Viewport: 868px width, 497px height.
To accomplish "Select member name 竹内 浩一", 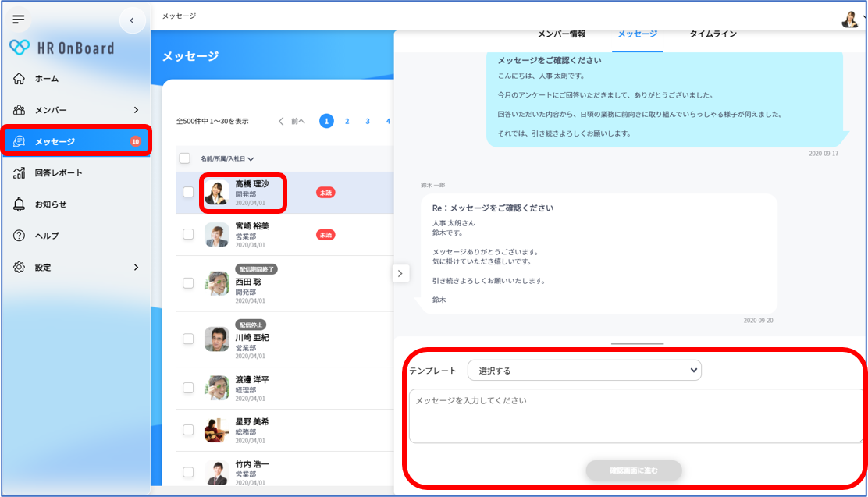I will click(x=252, y=464).
